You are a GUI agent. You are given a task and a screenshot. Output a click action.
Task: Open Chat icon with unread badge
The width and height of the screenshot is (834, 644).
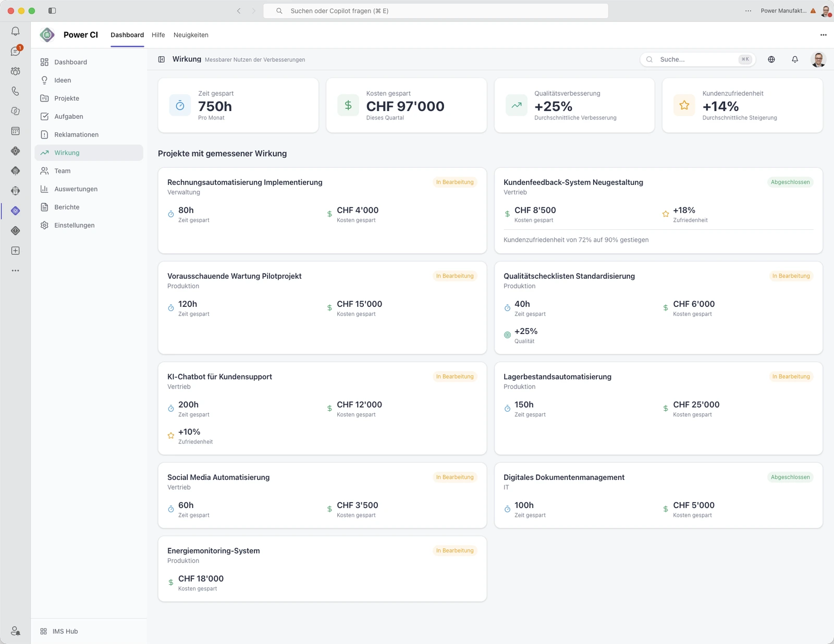tap(16, 51)
